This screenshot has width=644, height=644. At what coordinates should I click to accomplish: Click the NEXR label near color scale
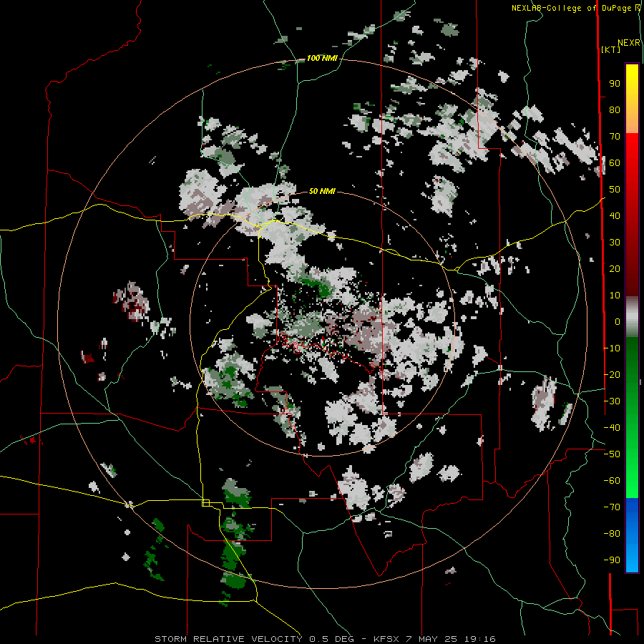(x=629, y=43)
